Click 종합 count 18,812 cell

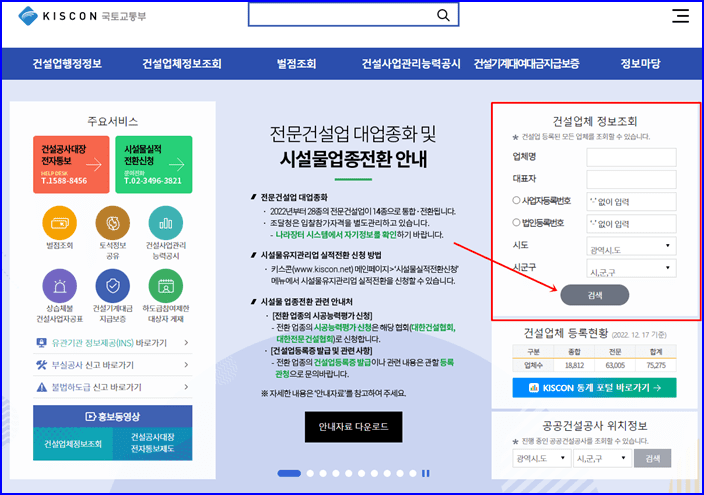(574, 365)
